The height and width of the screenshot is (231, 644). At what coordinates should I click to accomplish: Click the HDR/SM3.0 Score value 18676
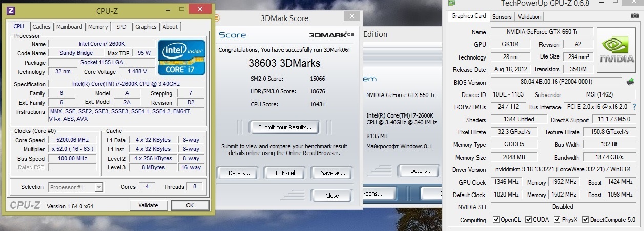[318, 91]
